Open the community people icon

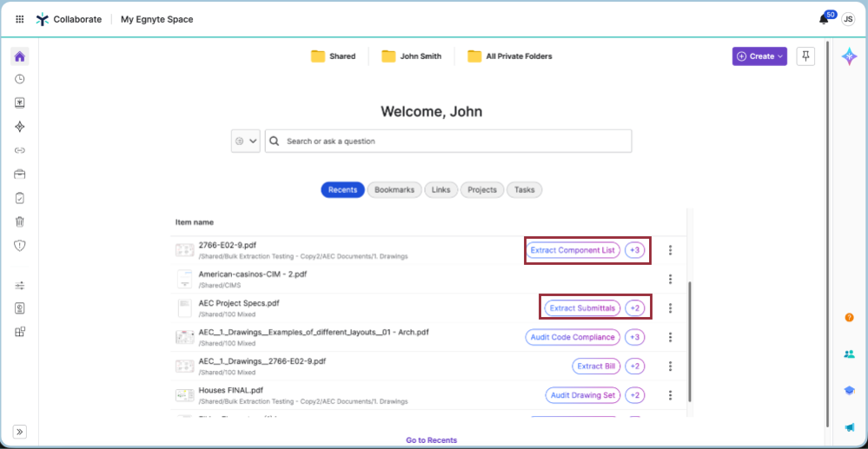849,353
